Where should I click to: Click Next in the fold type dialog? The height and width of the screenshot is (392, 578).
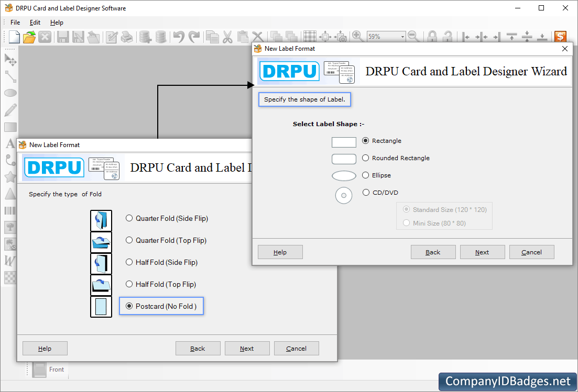coord(247,349)
